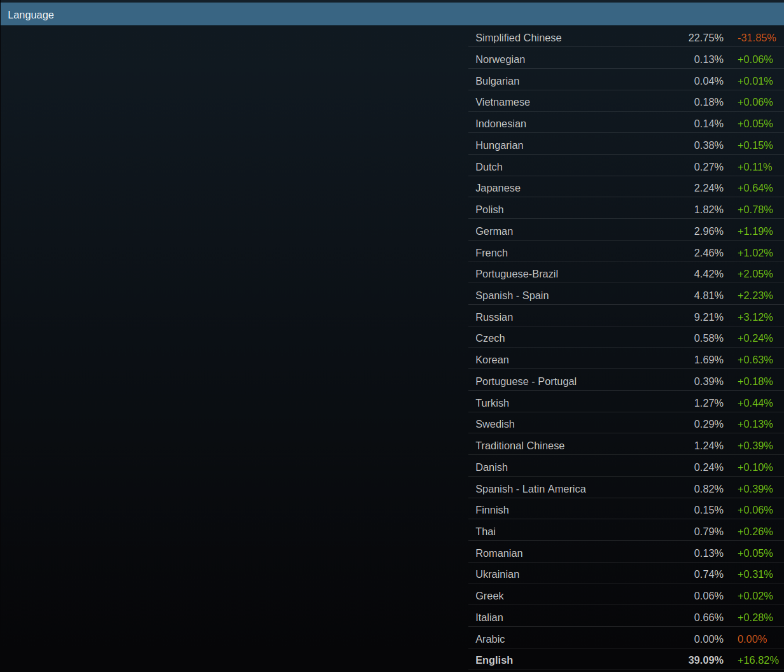The image size is (784, 672).
Task: Click the 0.58% value for Czech
Action: pos(709,338)
